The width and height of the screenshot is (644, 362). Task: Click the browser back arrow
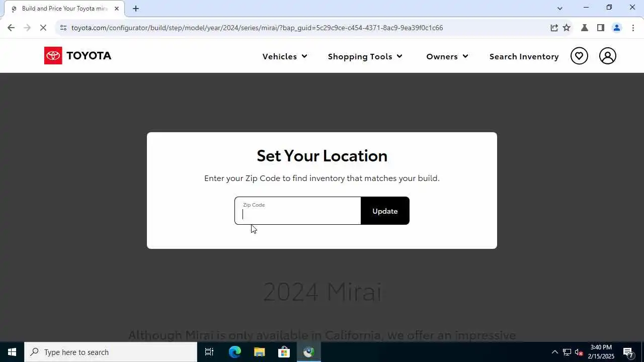[11, 28]
